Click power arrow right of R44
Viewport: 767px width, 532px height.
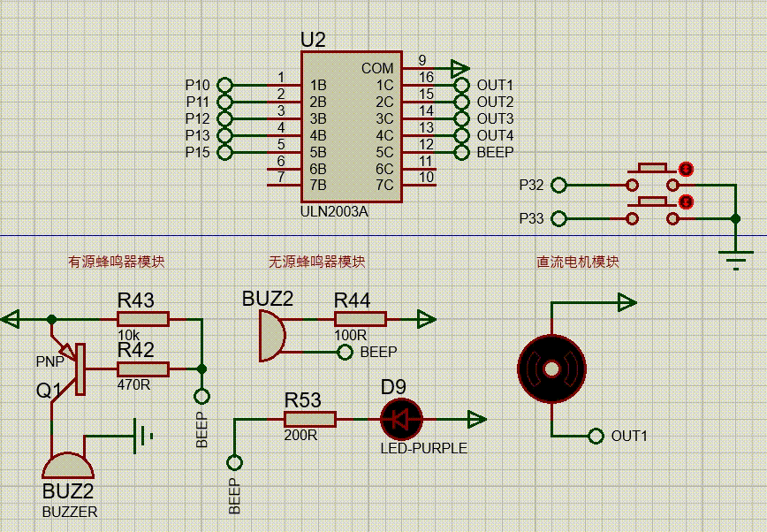426,320
